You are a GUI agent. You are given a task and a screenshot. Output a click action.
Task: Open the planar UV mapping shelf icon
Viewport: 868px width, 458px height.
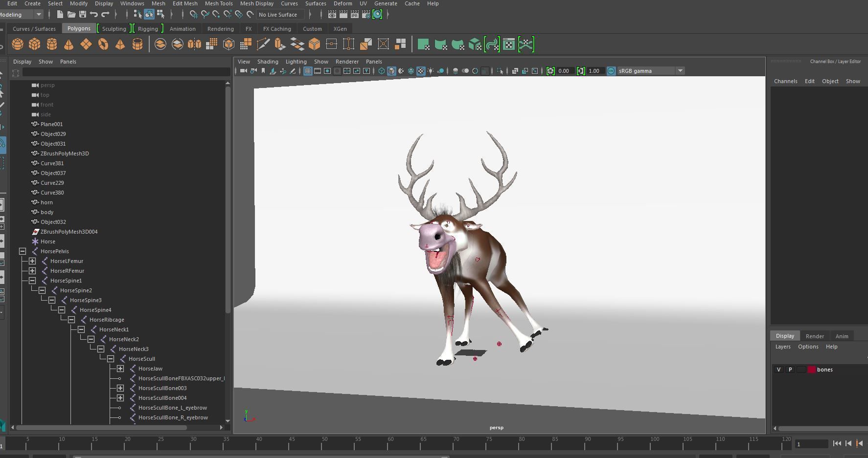[x=424, y=44]
